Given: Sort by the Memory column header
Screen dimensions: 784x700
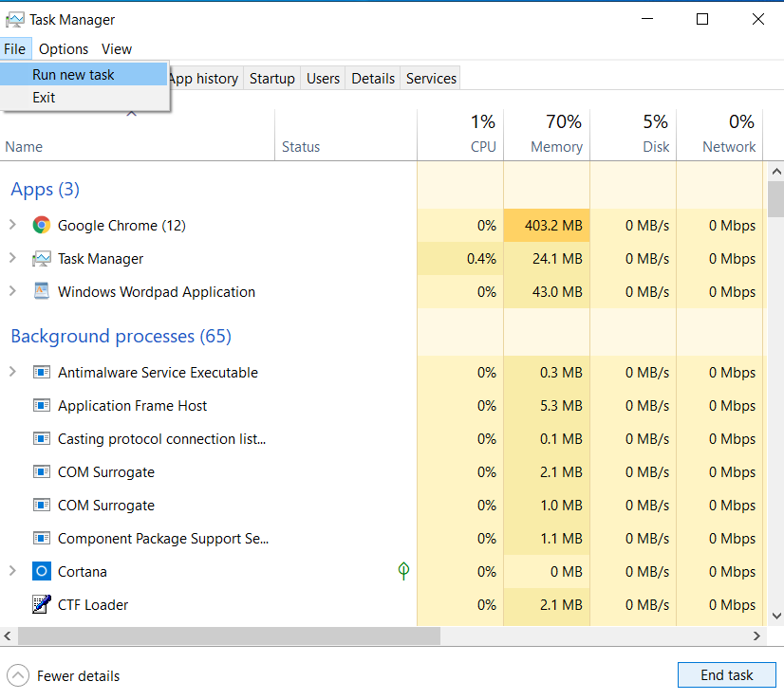Looking at the screenshot, I should click(x=547, y=135).
